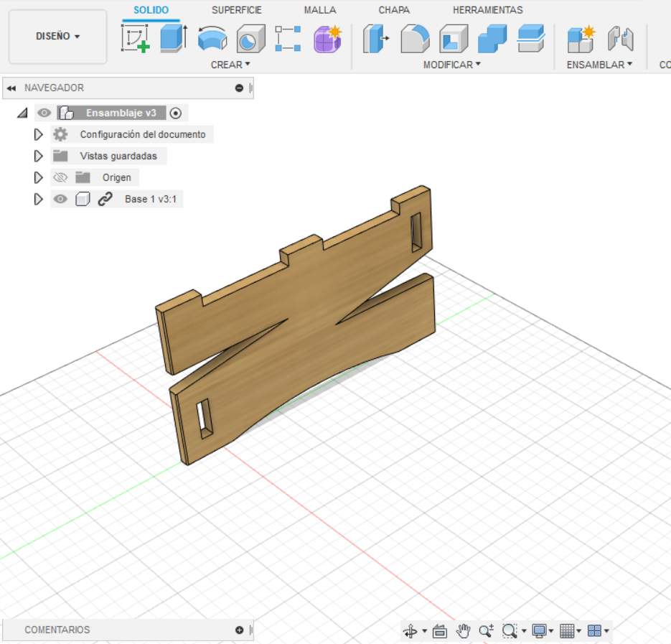Image resolution: width=671 pixels, height=644 pixels.
Task: Click the Zoom tool in navigation bar
Action: click(486, 631)
